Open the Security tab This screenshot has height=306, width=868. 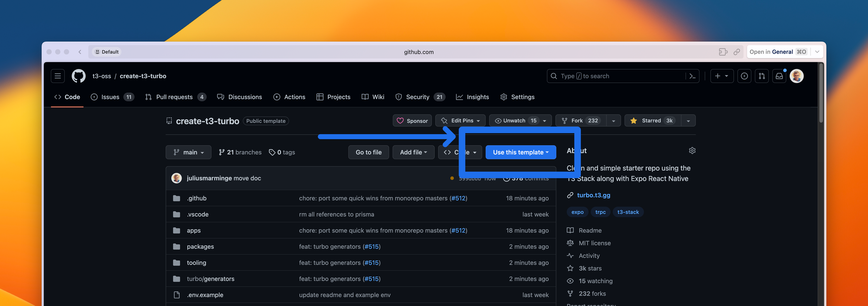coord(420,97)
